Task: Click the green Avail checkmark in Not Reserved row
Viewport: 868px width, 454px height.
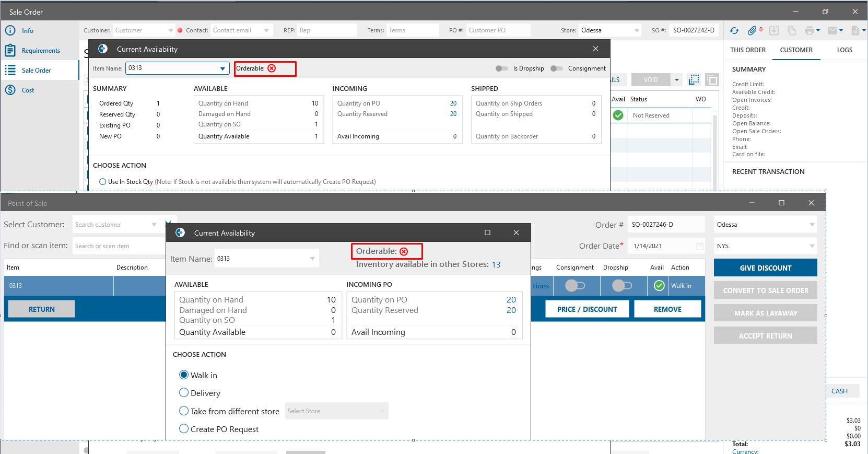Action: coord(618,115)
